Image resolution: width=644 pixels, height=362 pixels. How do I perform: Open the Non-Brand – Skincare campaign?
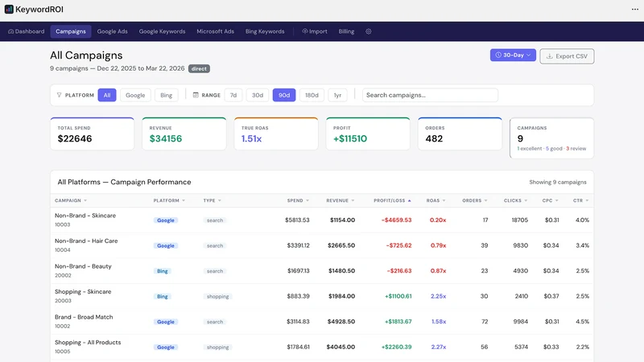point(85,216)
